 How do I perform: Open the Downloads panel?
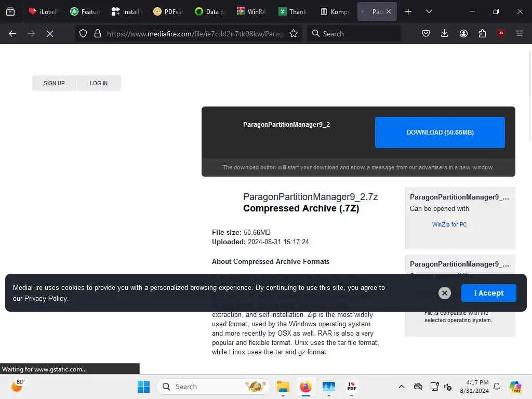445,33
